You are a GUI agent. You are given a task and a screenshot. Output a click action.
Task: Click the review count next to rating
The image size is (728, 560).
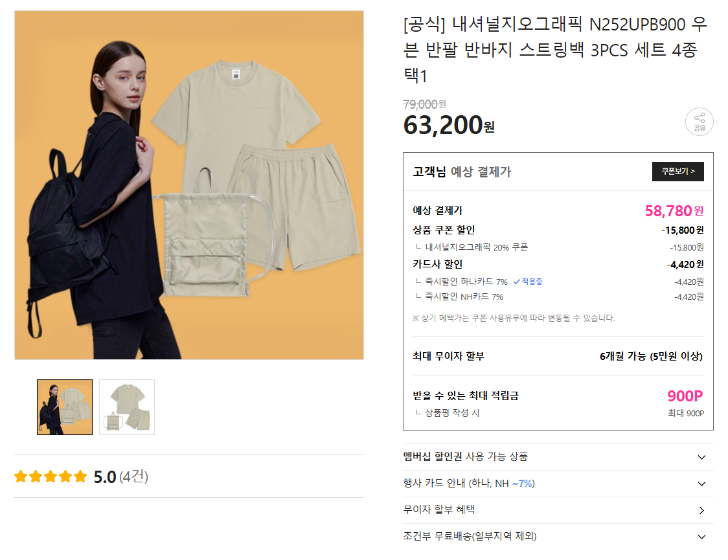click(x=134, y=477)
